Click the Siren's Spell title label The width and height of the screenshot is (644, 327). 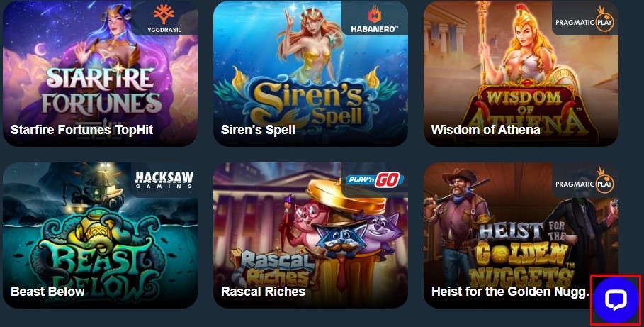point(258,130)
